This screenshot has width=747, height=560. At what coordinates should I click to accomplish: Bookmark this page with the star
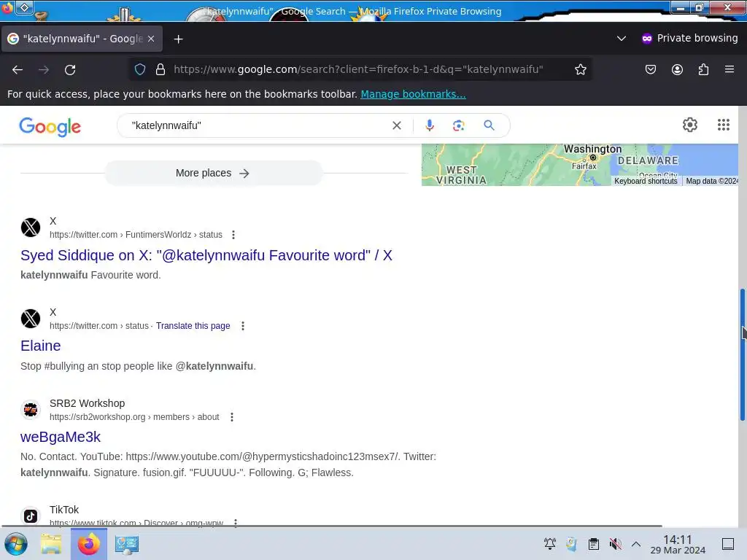tap(580, 69)
